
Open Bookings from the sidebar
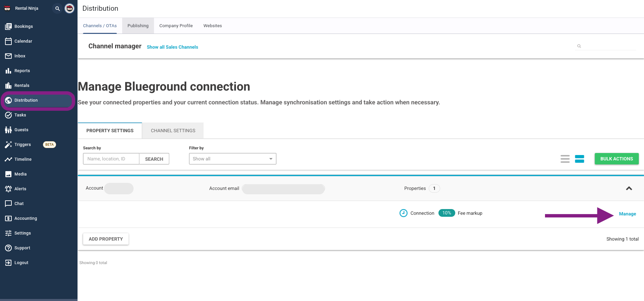coord(23,27)
